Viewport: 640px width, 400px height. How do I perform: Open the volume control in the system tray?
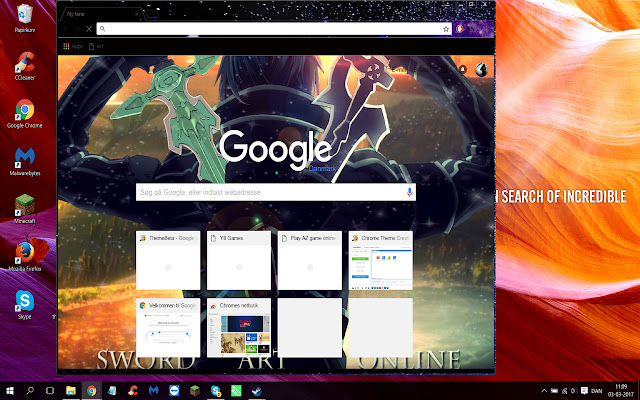click(x=574, y=391)
